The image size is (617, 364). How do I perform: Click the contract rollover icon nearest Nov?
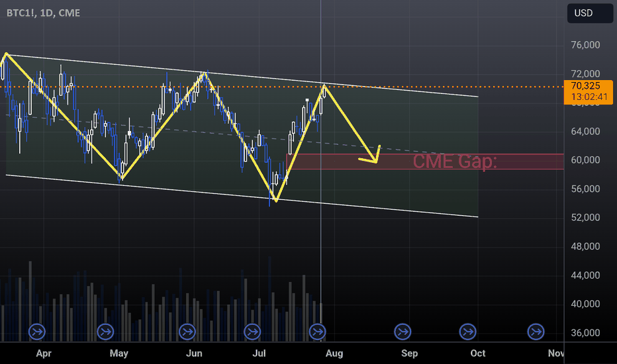tap(536, 332)
